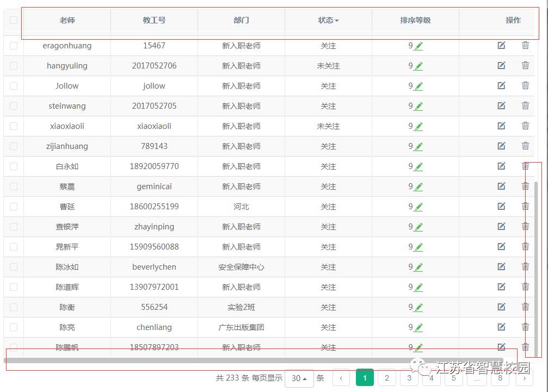Select the 陈亮 row checkbox
The image size is (548, 392).
click(x=14, y=327)
